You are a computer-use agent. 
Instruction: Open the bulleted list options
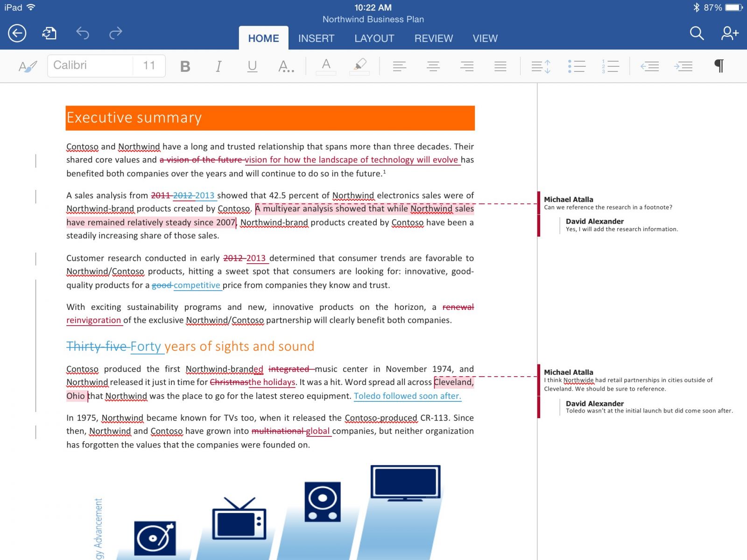click(x=577, y=66)
